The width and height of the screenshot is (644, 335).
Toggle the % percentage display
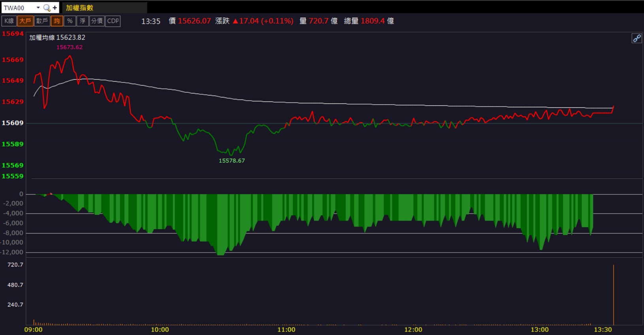(70, 21)
